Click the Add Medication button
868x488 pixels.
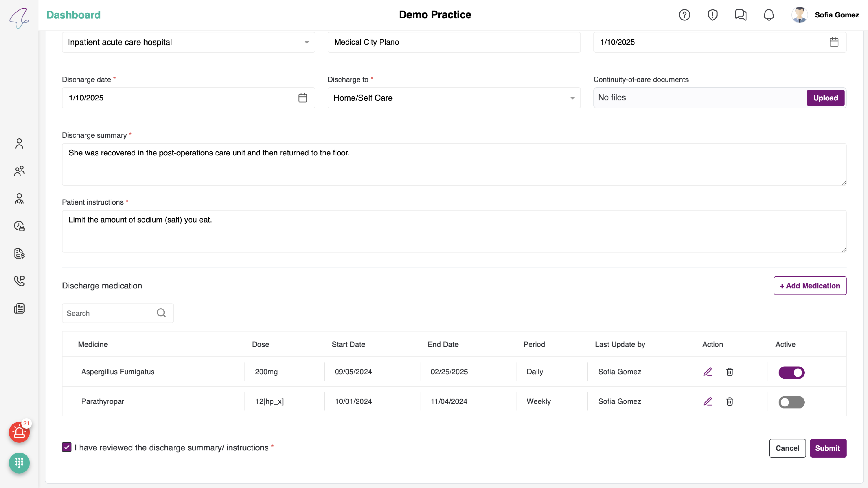tap(809, 286)
